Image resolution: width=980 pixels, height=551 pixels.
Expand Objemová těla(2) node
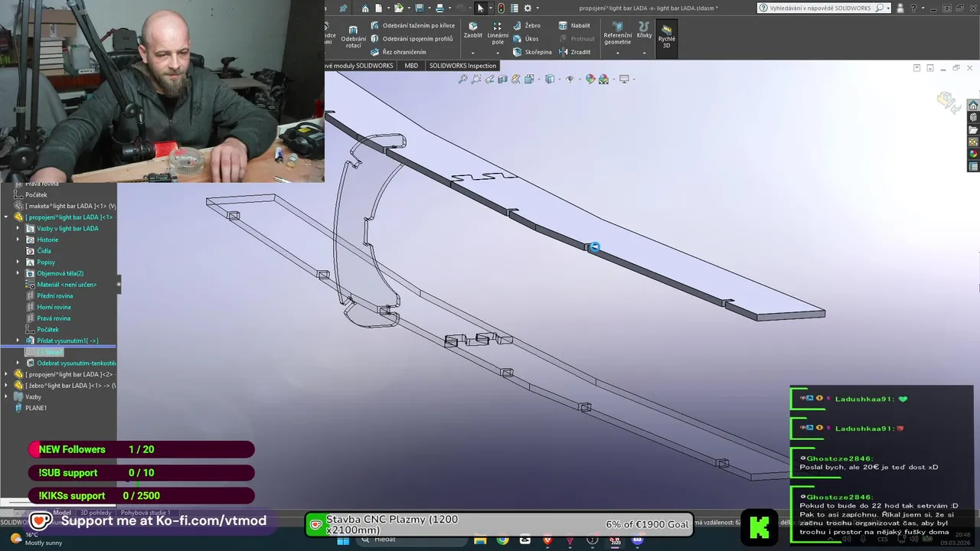tap(18, 273)
